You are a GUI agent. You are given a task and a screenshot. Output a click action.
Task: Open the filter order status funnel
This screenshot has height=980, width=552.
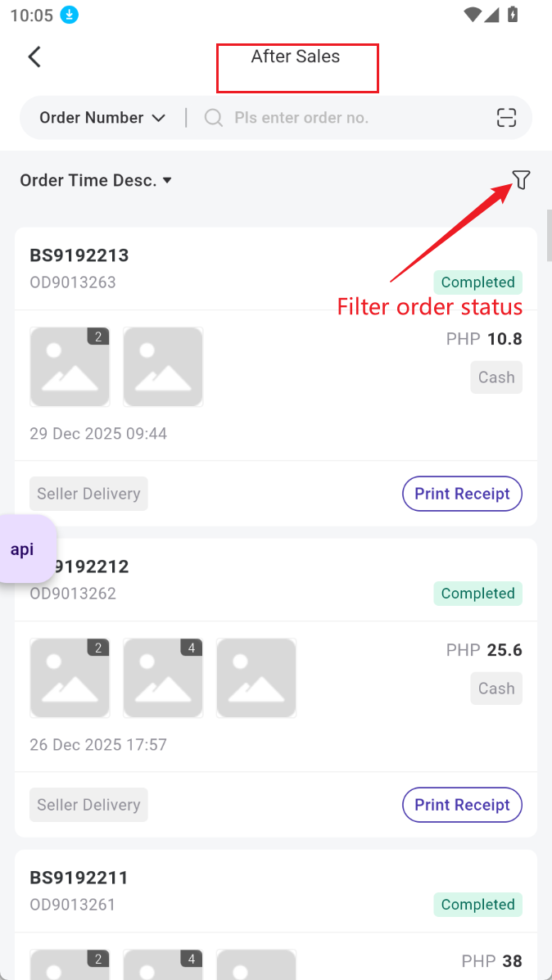521,180
